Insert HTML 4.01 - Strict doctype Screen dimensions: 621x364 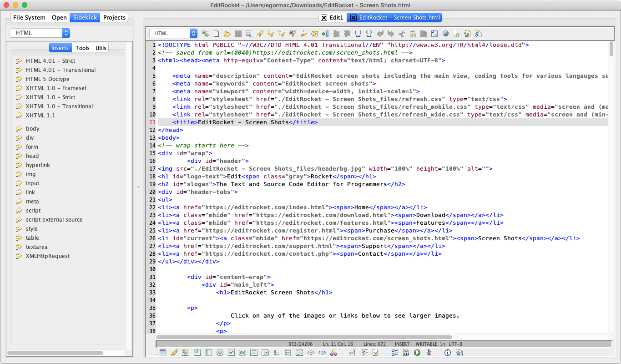(50, 61)
